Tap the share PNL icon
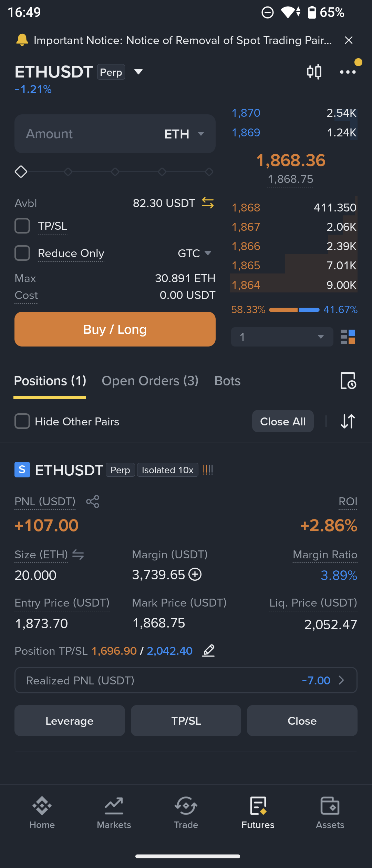The width and height of the screenshot is (372, 868). point(93,502)
